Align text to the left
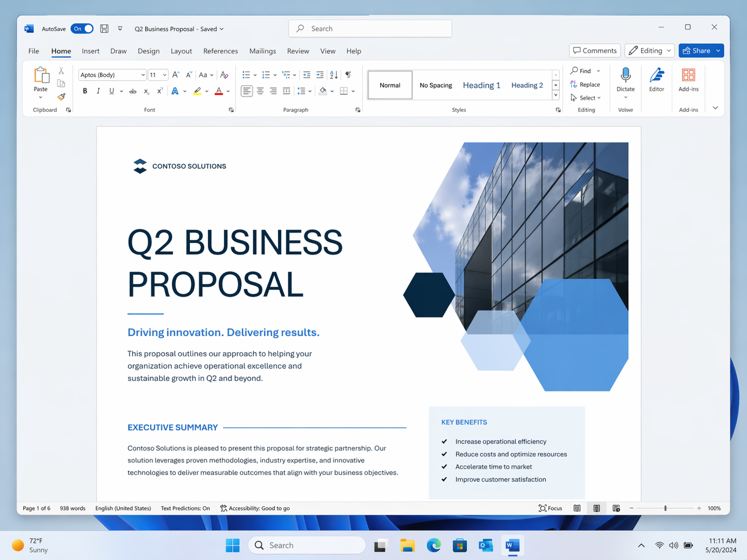 tap(247, 91)
